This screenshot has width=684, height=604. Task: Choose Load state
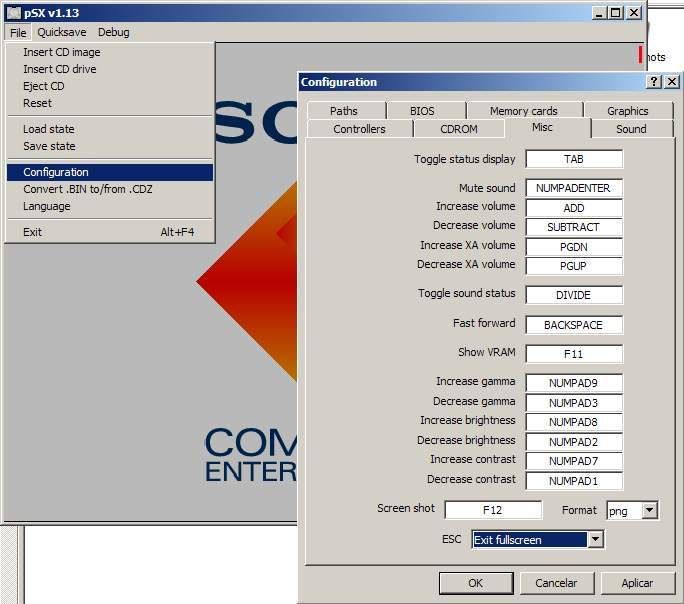pyautogui.click(x=110, y=129)
